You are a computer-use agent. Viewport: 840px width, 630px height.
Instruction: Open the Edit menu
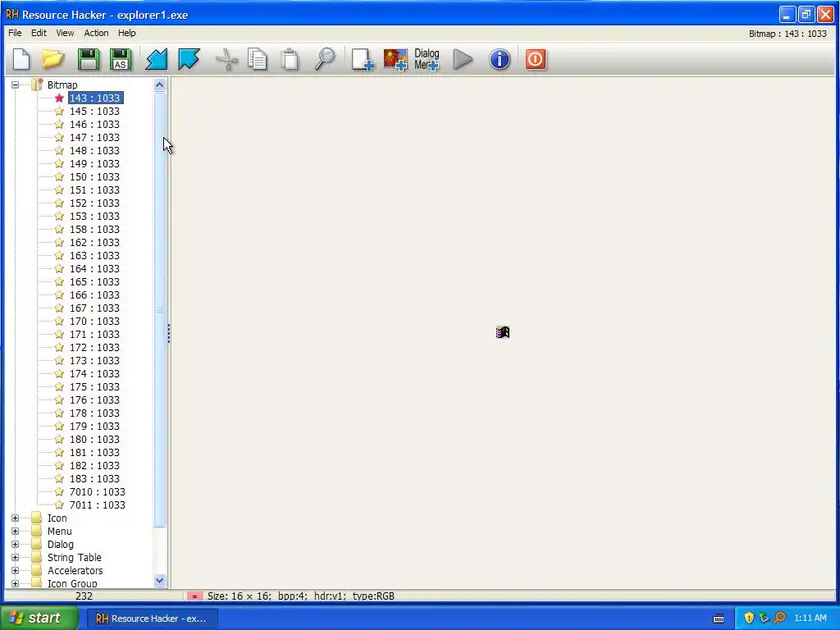click(39, 33)
